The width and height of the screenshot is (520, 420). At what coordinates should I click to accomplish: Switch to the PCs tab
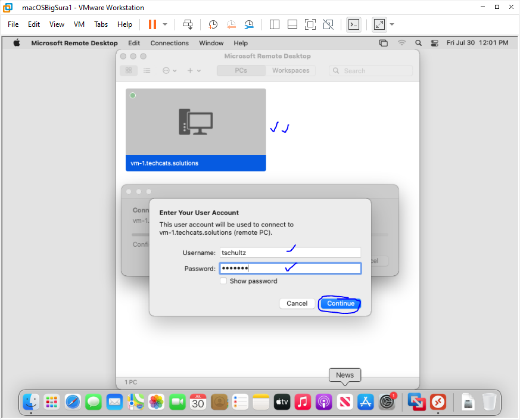(x=241, y=70)
